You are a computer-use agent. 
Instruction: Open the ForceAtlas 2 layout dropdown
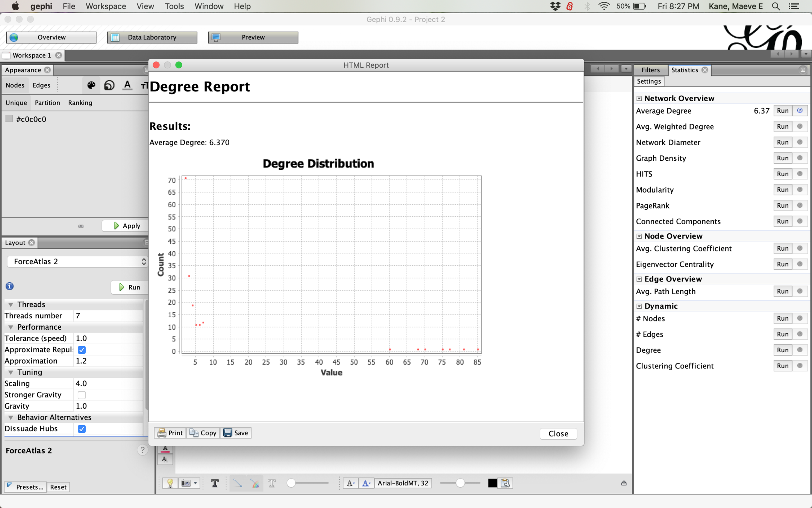point(77,262)
